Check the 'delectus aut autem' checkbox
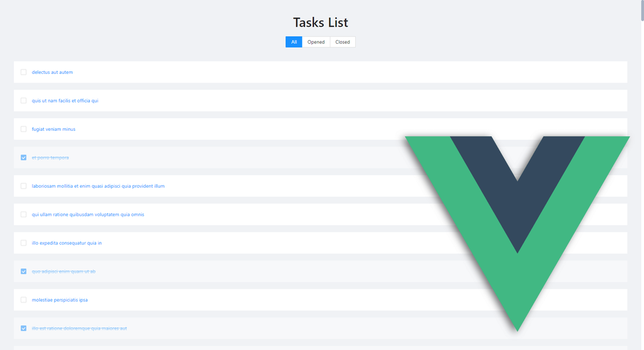 [x=24, y=72]
